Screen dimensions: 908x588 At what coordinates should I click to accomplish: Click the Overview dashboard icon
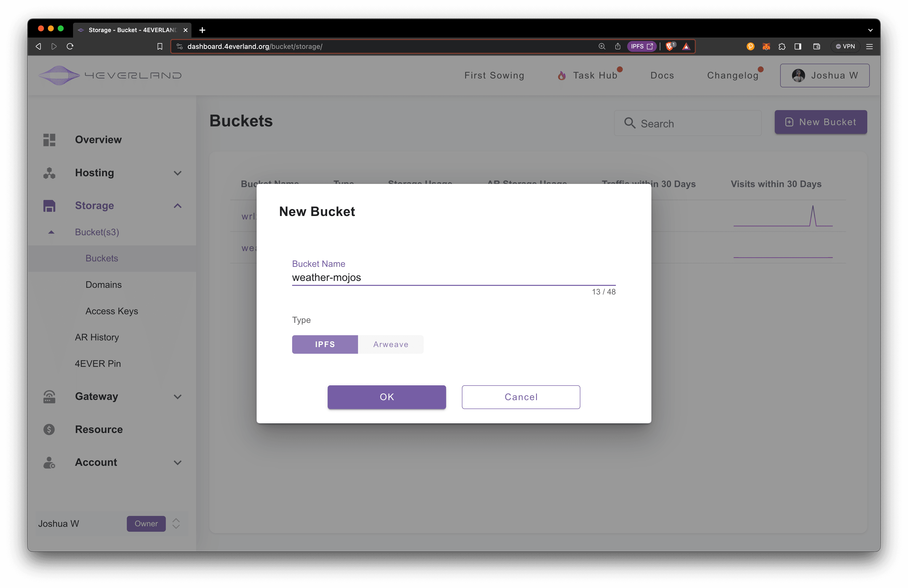[49, 140]
